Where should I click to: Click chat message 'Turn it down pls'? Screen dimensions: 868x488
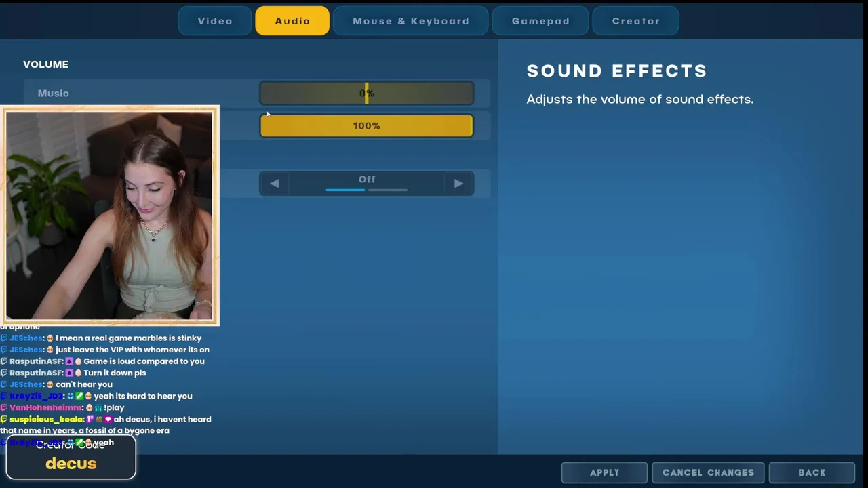click(115, 373)
